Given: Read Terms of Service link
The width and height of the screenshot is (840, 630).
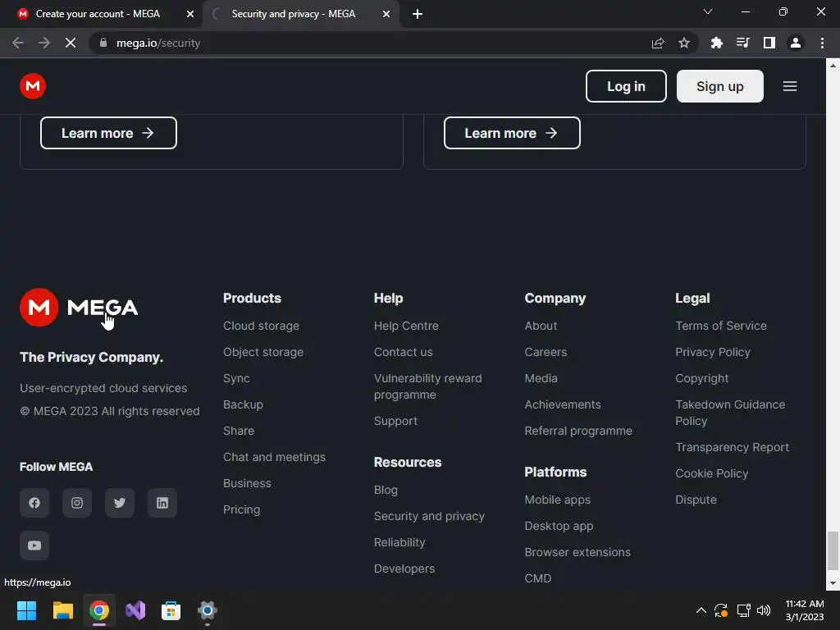Looking at the screenshot, I should tap(720, 326).
